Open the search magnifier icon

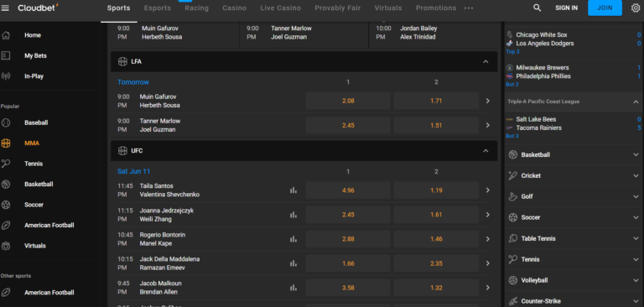pyautogui.click(x=537, y=8)
